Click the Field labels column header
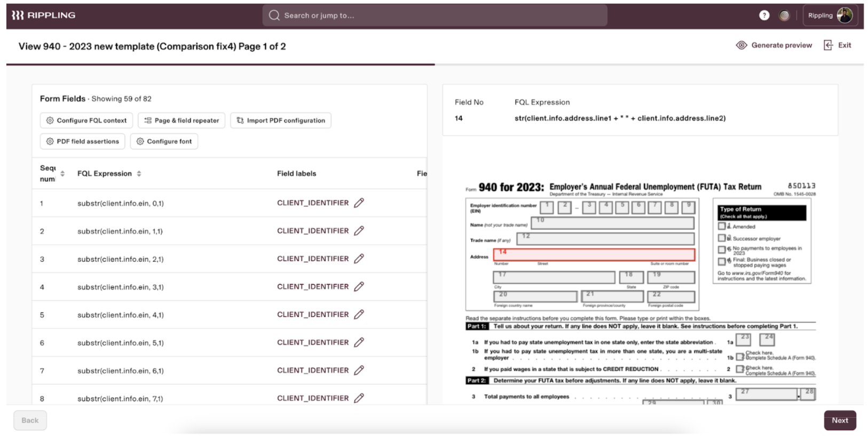The width and height of the screenshot is (868, 437). click(x=296, y=174)
